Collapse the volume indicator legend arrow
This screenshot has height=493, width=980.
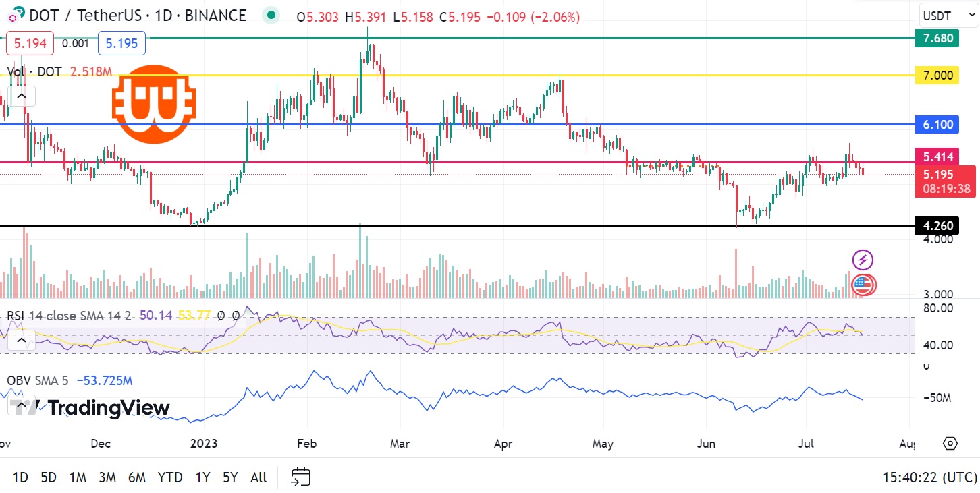tap(21, 96)
